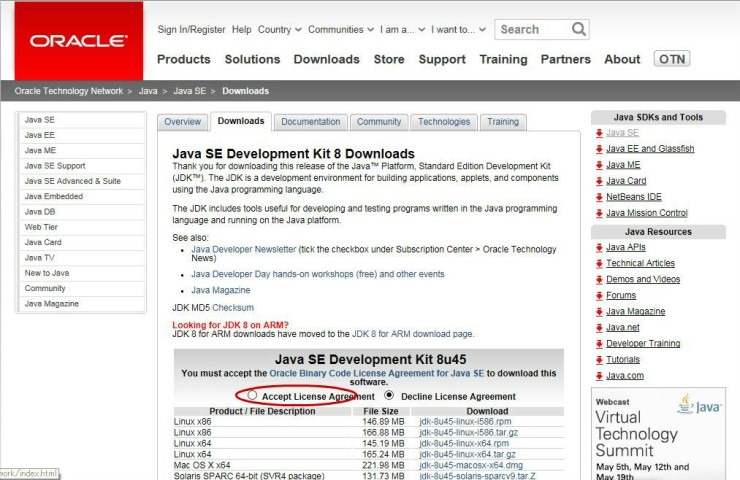Image resolution: width=740 pixels, height=480 pixels.
Task: Select the Downloads tab
Action: pos(241,121)
